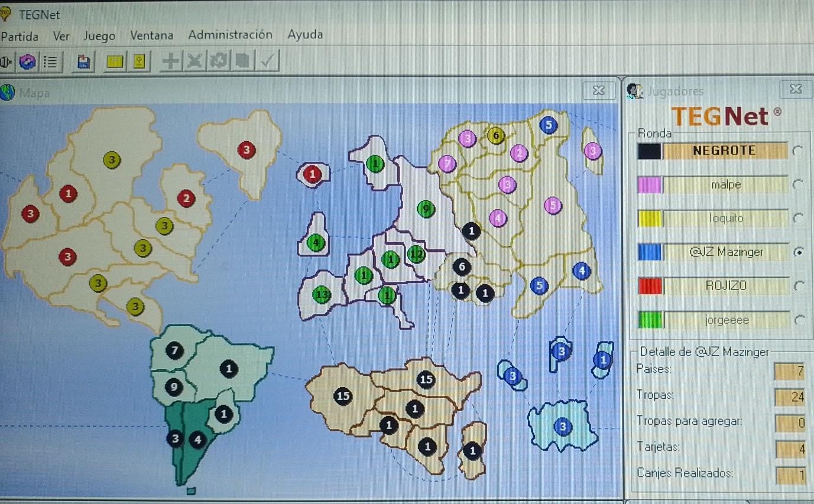This screenshot has width=814, height=504.
Task: Click the malpe player name button
Action: (725, 185)
